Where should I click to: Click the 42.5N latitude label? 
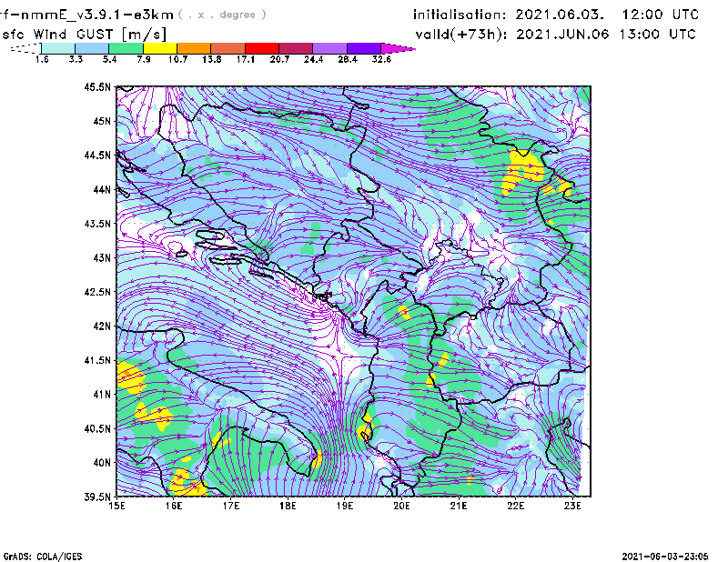[x=97, y=292]
